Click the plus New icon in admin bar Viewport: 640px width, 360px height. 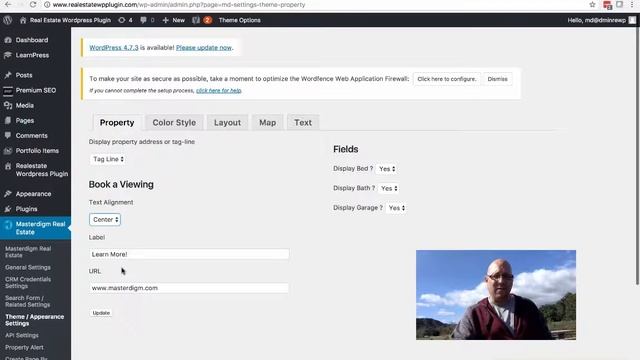click(x=165, y=20)
